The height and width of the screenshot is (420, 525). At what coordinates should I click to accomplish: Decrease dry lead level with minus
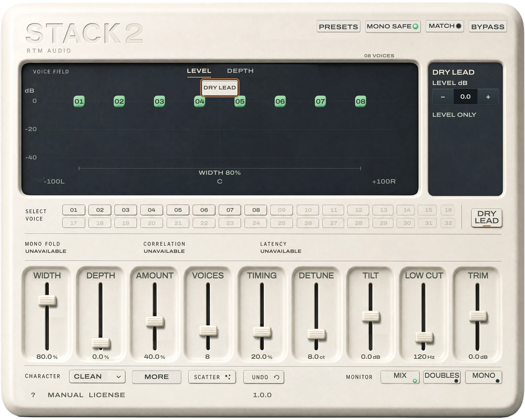(x=442, y=97)
